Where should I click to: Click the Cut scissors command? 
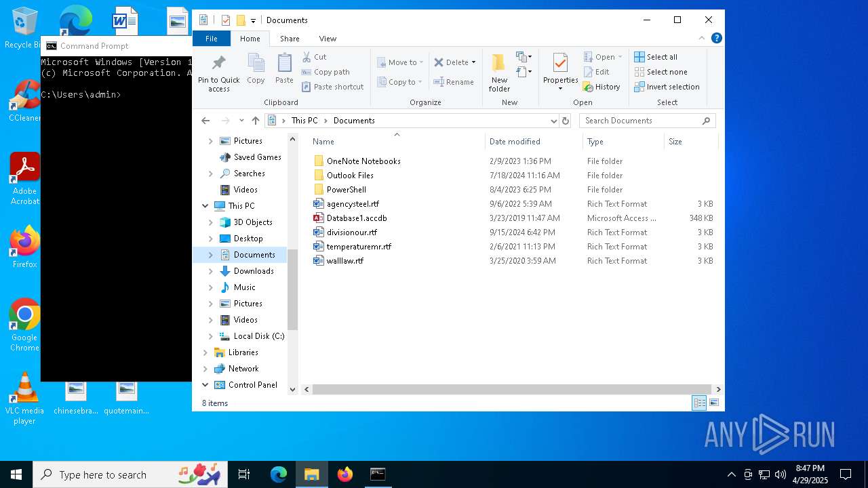[314, 57]
